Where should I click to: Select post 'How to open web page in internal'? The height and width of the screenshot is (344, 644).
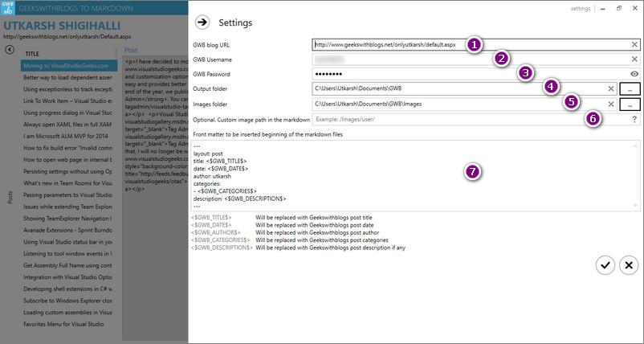pos(69,159)
